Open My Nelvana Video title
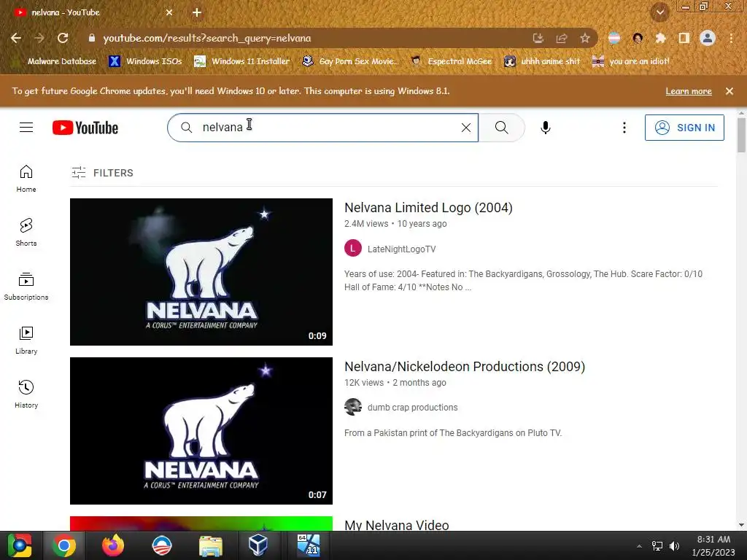This screenshot has height=560, width=747. (396, 525)
